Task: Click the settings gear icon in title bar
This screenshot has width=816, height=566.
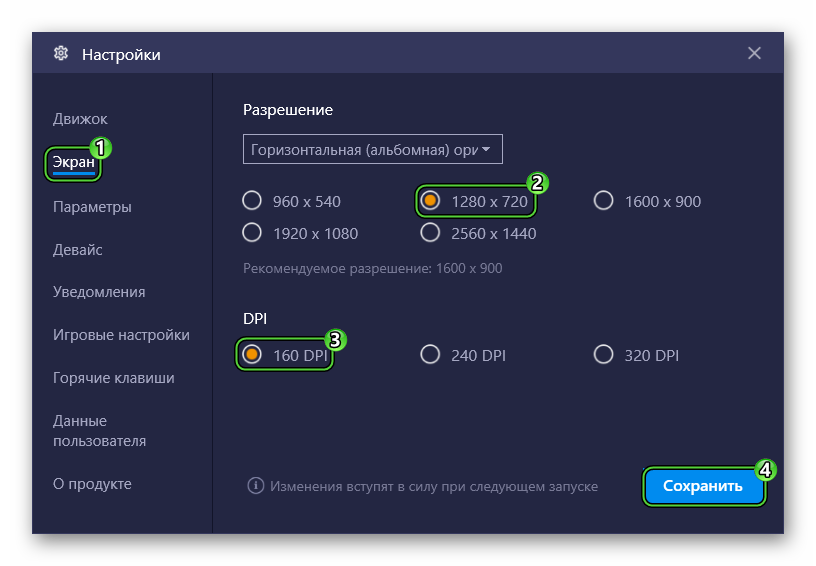Action: click(x=61, y=54)
